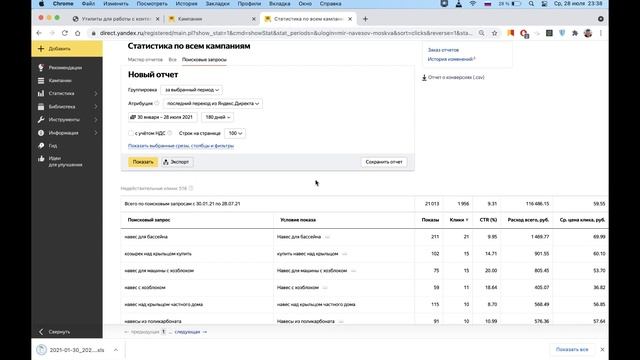Open Атрибуция dropdown последний переход

click(213, 104)
